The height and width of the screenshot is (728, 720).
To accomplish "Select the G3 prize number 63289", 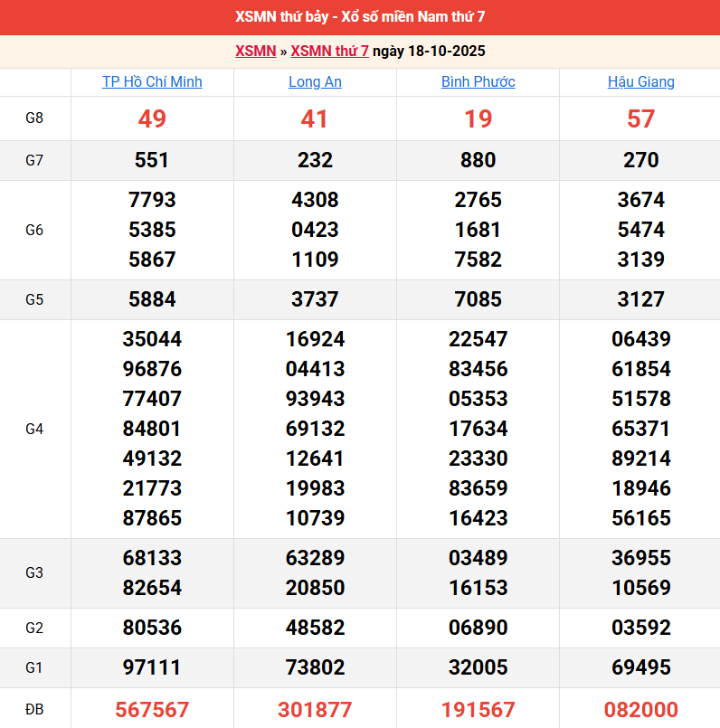I will tap(315, 558).
